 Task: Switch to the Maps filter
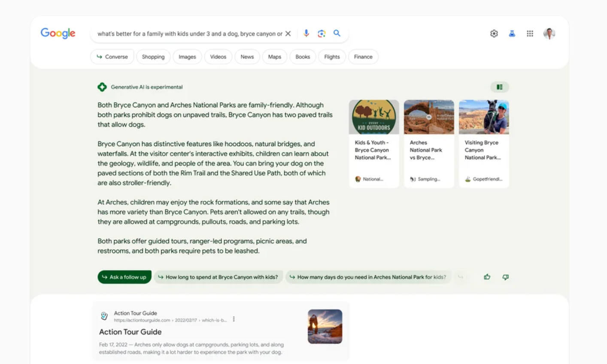275,57
